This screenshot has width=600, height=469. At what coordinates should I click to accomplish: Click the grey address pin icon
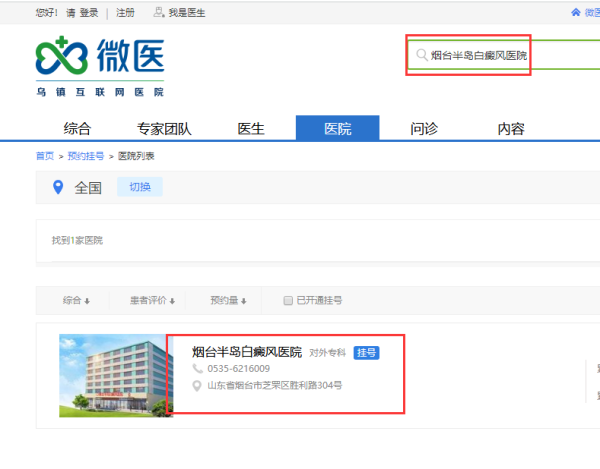[197, 386]
